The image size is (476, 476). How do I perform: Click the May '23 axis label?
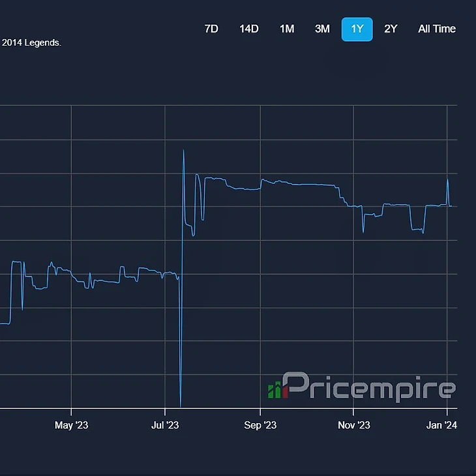click(x=71, y=425)
